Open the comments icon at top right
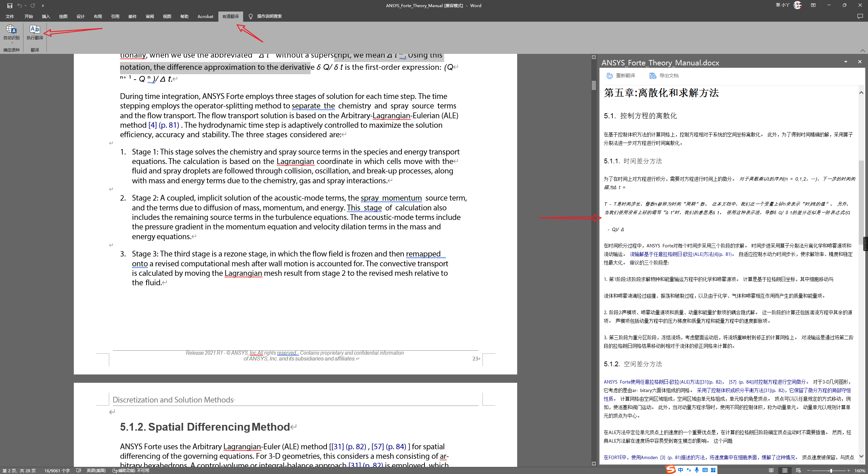868x474 pixels. pos(860,16)
